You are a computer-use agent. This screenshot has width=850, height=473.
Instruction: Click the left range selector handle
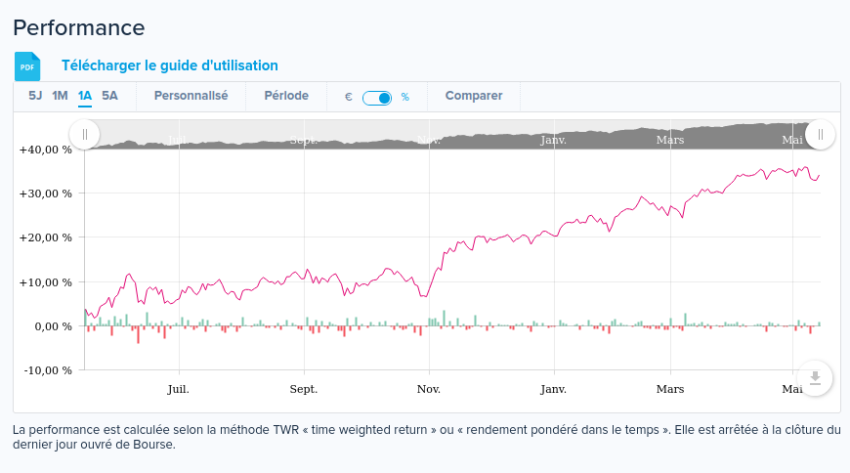coord(84,134)
